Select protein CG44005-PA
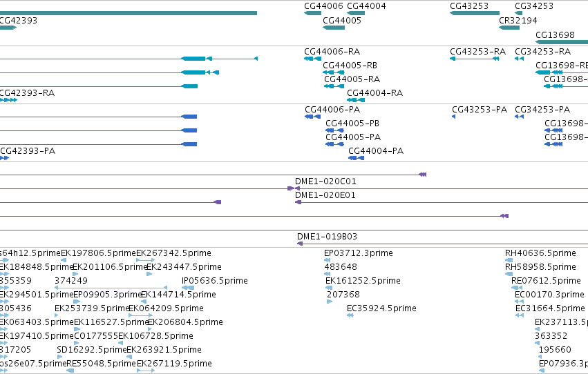Viewport: 588px width, 374px height. coord(334,144)
